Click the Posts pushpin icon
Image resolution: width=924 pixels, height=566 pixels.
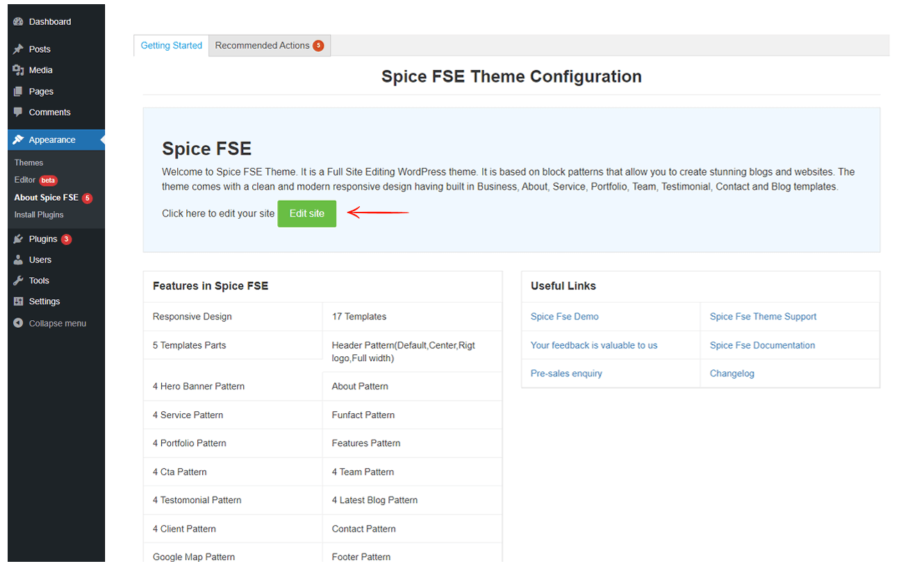(18, 49)
